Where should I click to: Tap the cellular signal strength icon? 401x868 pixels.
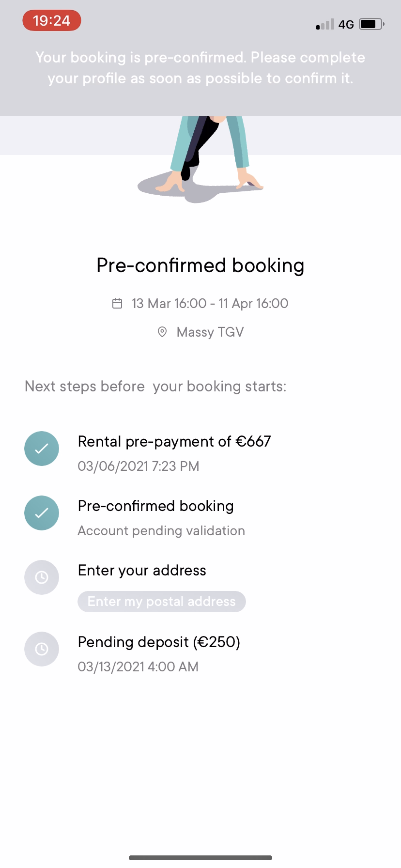click(x=325, y=24)
